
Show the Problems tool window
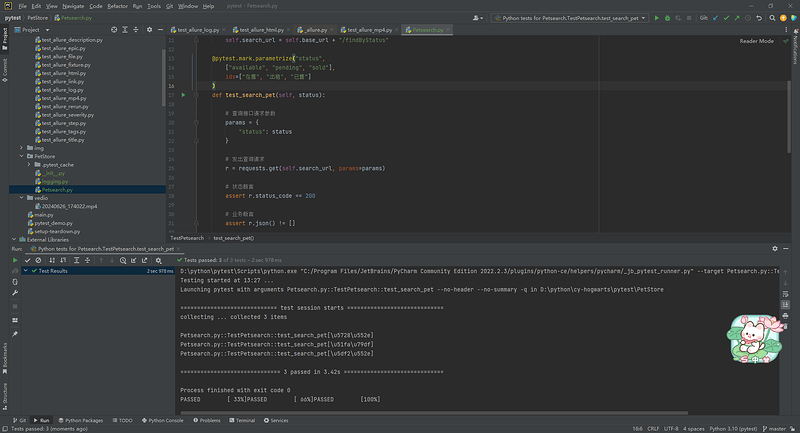[207, 420]
